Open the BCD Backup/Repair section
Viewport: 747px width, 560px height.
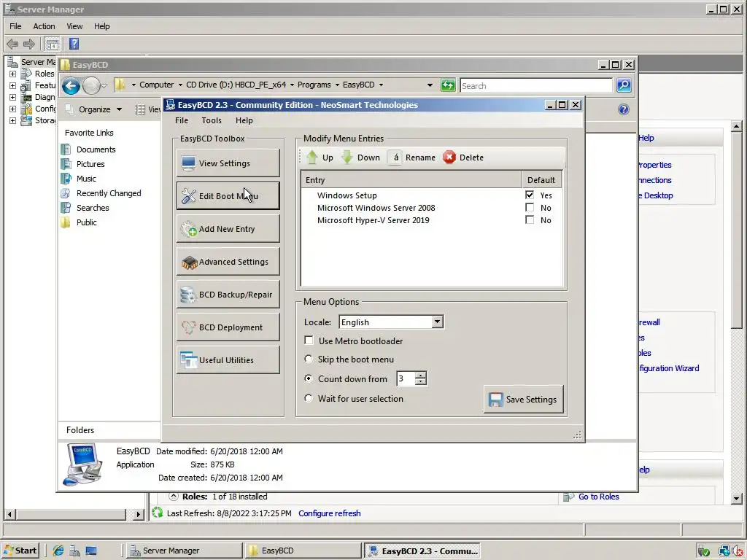click(228, 295)
